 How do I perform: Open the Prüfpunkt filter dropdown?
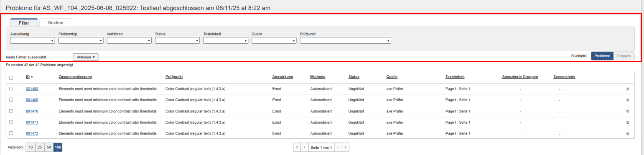(346, 40)
